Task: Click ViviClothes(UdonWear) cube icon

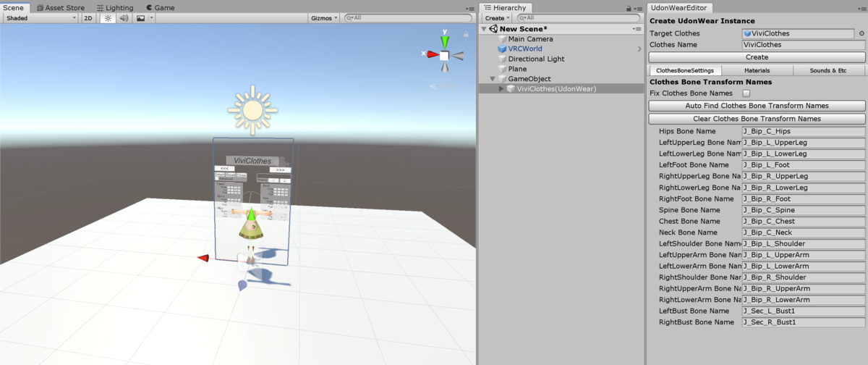Action: 511,89
